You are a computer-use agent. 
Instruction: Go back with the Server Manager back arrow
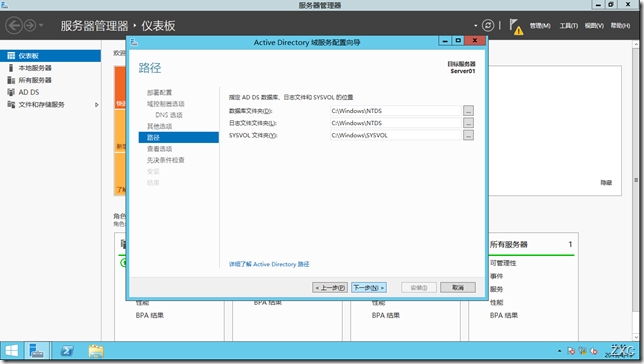(x=14, y=25)
